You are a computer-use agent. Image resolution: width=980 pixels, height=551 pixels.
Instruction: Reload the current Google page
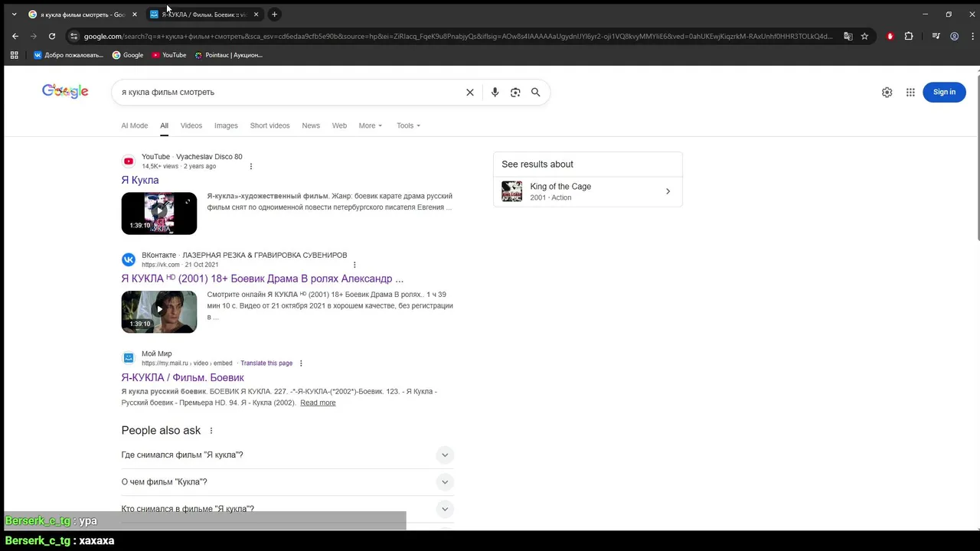tap(52, 36)
